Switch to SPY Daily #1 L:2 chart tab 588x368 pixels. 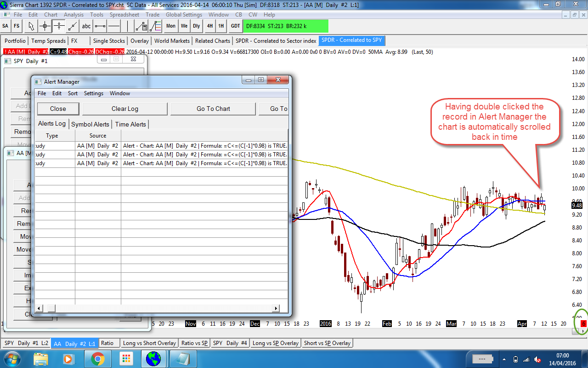pos(27,343)
